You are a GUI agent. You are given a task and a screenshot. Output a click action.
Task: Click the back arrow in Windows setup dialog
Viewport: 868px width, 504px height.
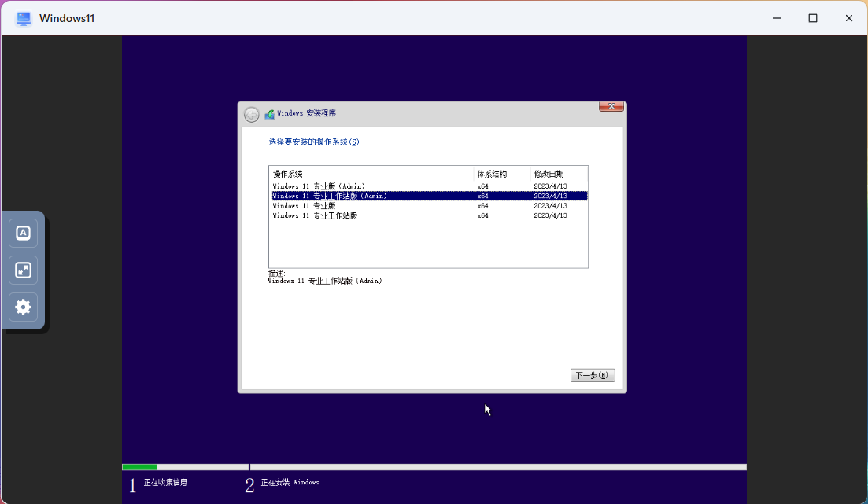(251, 115)
